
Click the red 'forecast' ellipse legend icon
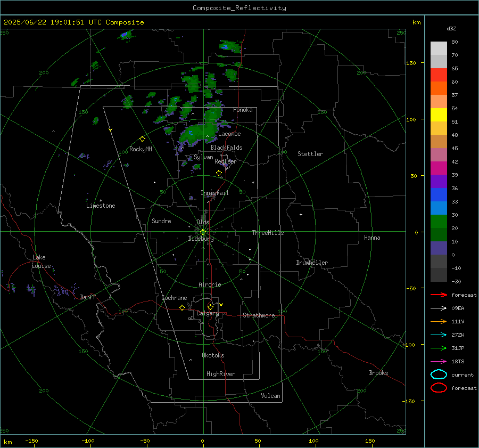pos(439,388)
